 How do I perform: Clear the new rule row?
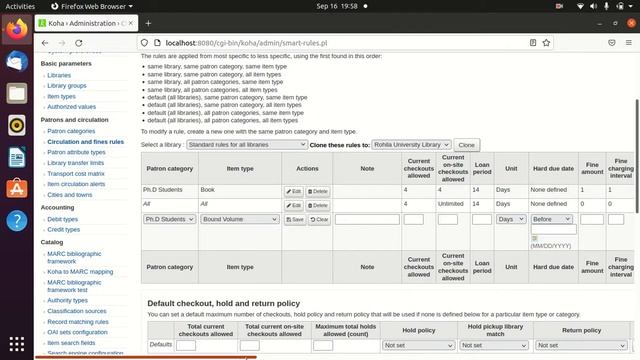tap(319, 220)
